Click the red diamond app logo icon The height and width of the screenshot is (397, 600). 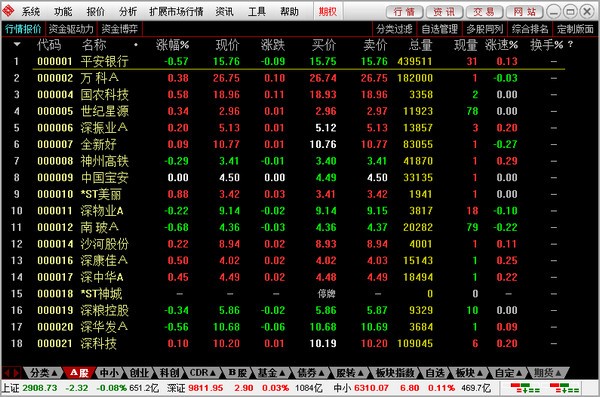[x=8, y=11]
